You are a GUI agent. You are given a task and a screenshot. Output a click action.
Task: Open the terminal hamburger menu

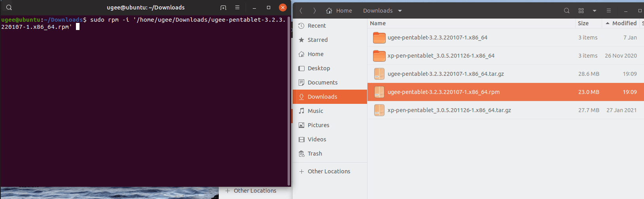pos(237,8)
